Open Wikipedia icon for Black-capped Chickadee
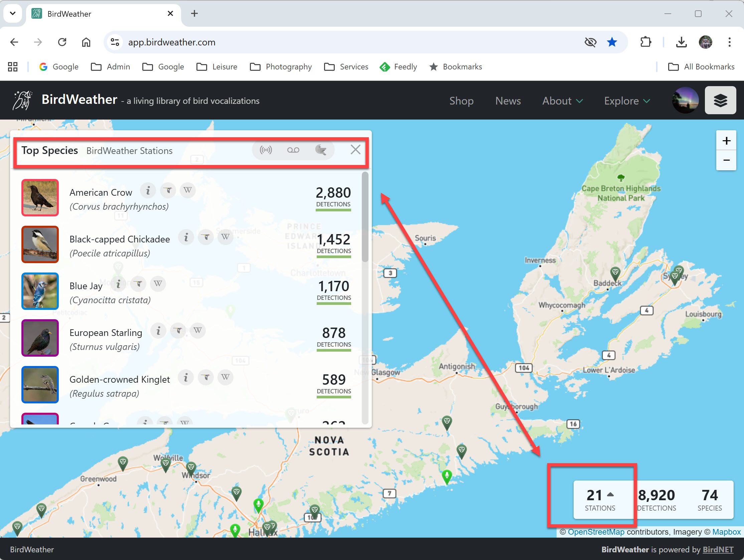This screenshot has width=744, height=560. pyautogui.click(x=225, y=237)
